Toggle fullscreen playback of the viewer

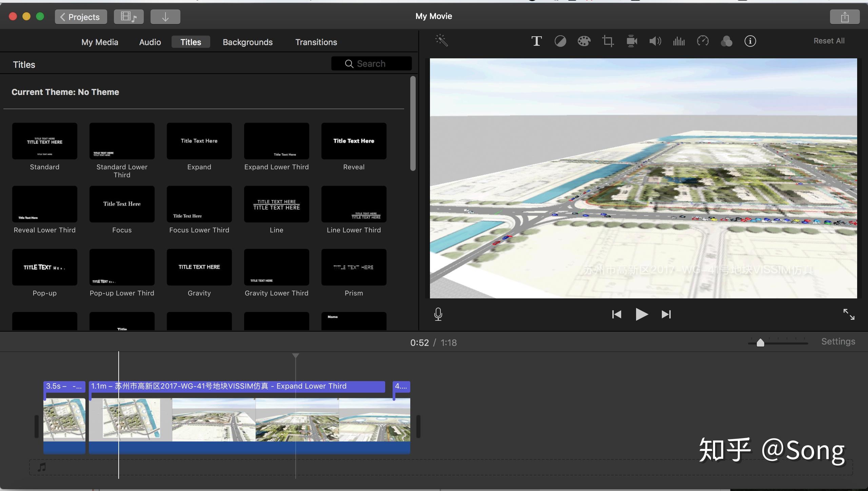click(849, 314)
